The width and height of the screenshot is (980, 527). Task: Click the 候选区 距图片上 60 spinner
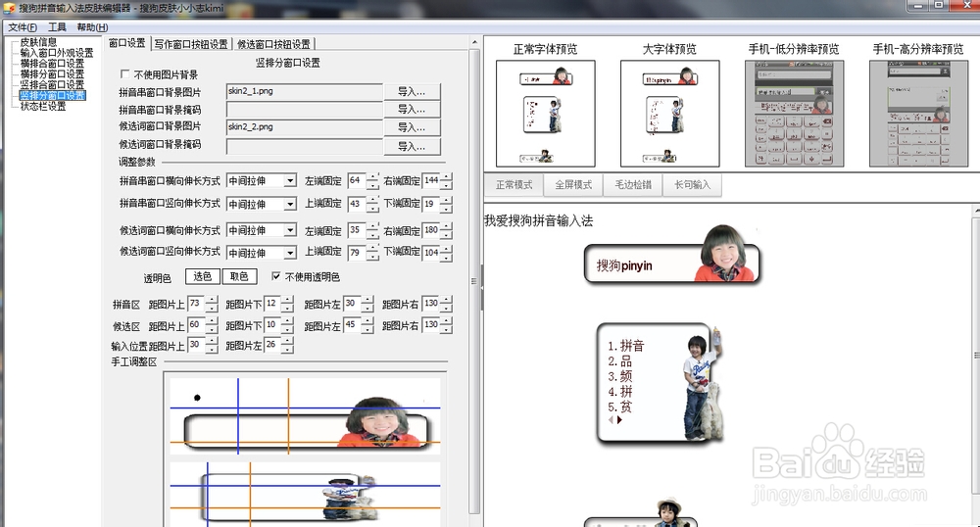pyautogui.click(x=203, y=325)
